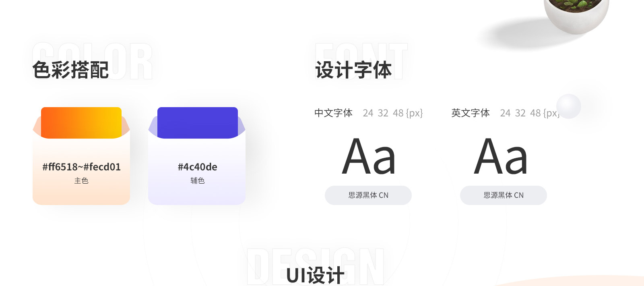Click the potted plant image
This screenshot has height=286, width=644.
coord(576,15)
